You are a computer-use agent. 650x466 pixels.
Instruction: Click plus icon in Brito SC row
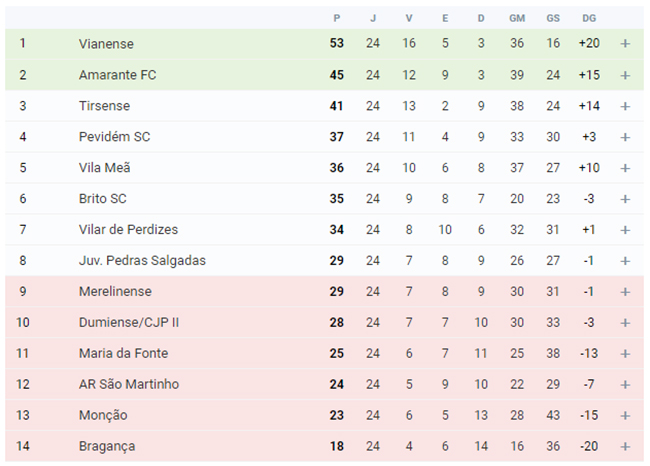pyautogui.click(x=625, y=199)
